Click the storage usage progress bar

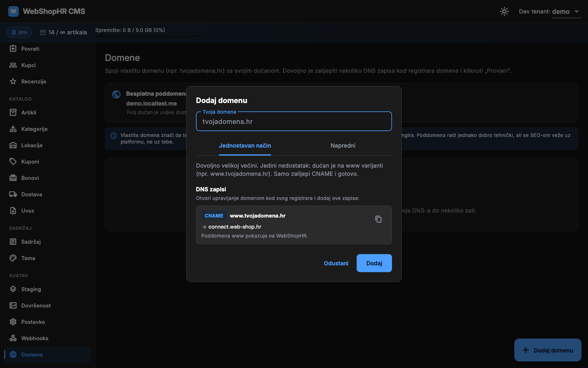[148, 36]
